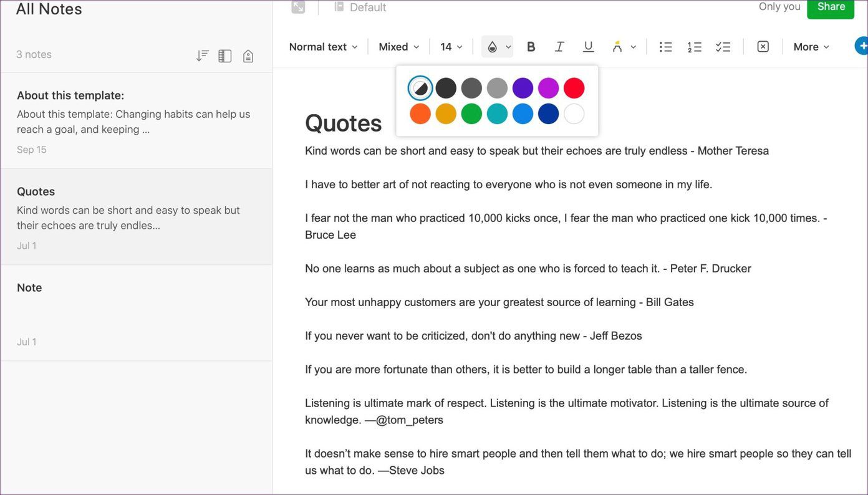Open the Mixed font family dropdown
The height and width of the screenshot is (495, 868).
pyautogui.click(x=399, y=47)
